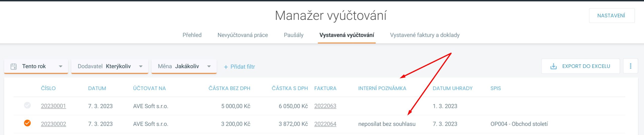Open the Dodavatel supplier dropdown
Viewport: 644px width, 135px height.
(141, 66)
